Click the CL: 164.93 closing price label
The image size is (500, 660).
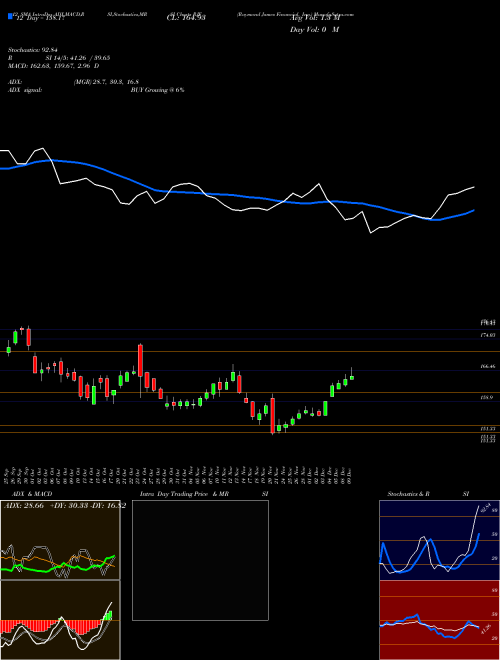(186, 18)
